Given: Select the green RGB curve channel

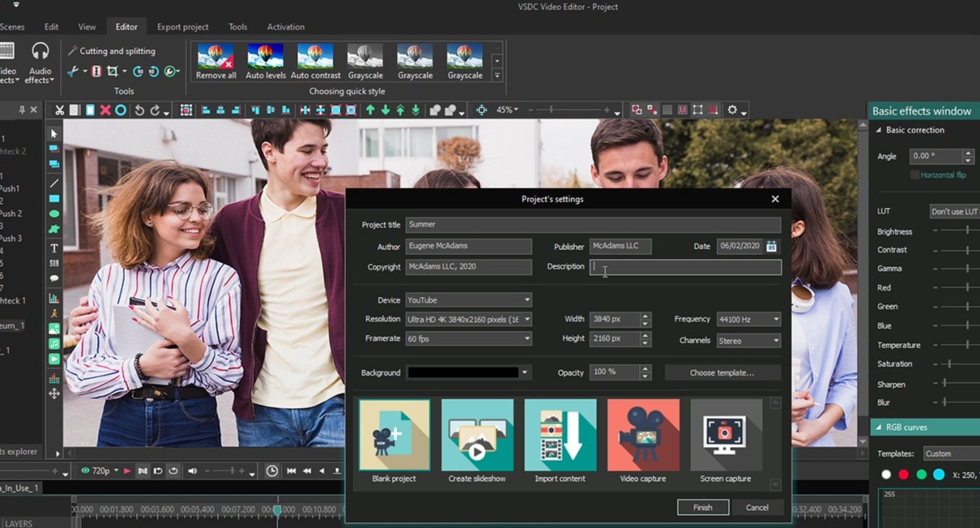Looking at the screenshot, I should tap(921, 475).
